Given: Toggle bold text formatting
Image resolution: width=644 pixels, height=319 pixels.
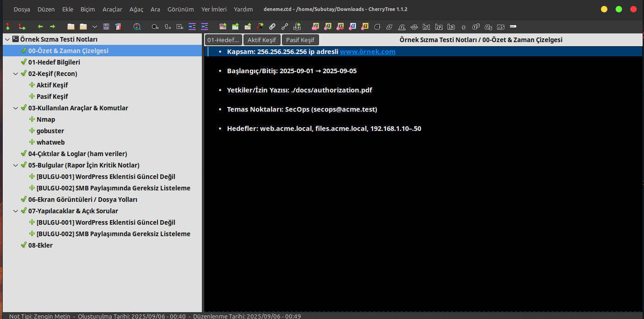Looking at the screenshot, I should click(x=377, y=27).
